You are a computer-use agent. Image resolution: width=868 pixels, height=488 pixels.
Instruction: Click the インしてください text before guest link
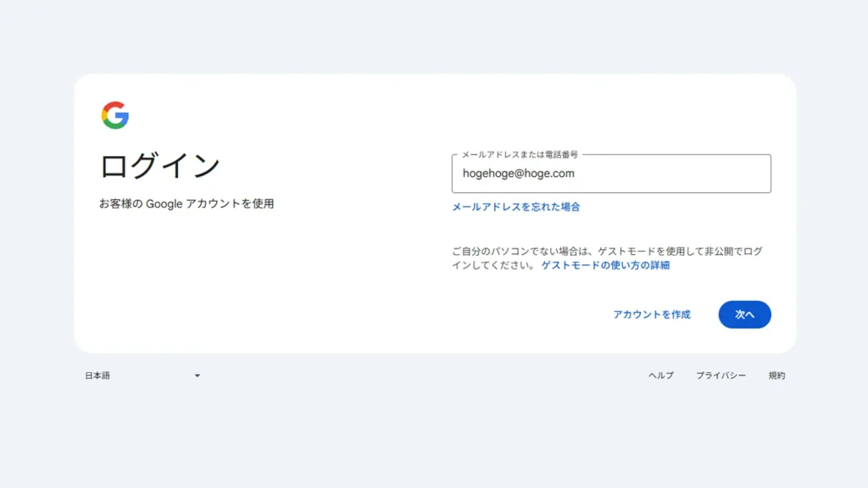tap(493, 265)
